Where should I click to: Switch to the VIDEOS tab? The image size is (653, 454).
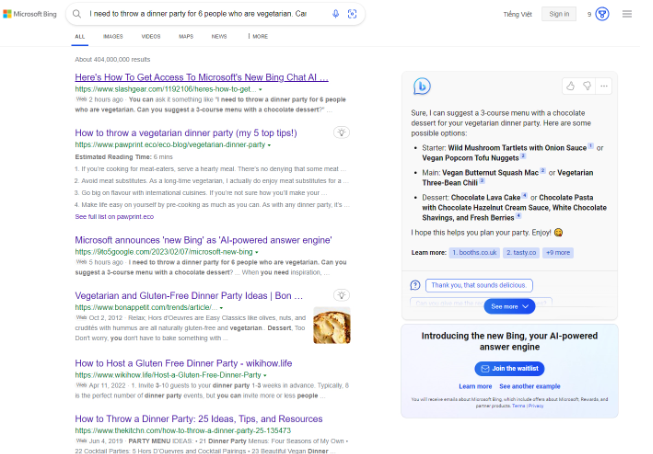tap(150, 36)
